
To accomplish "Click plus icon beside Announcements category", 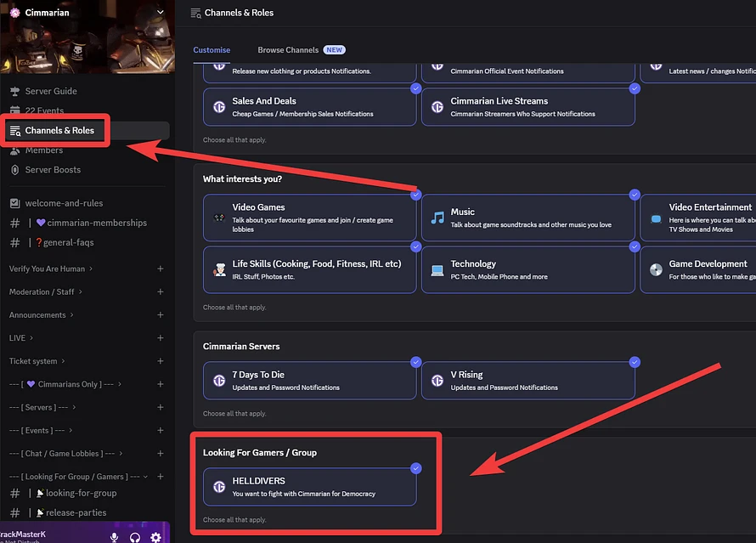I will [x=160, y=315].
